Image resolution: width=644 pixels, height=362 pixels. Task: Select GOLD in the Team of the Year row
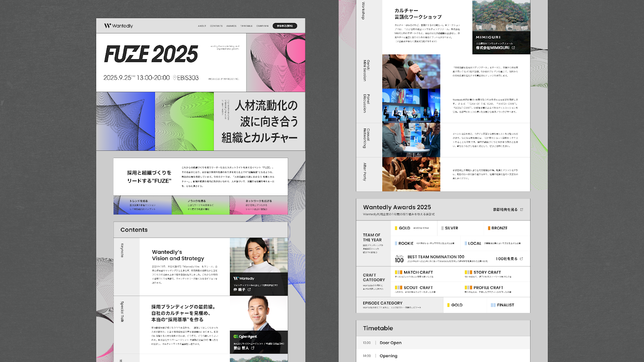[414, 228]
